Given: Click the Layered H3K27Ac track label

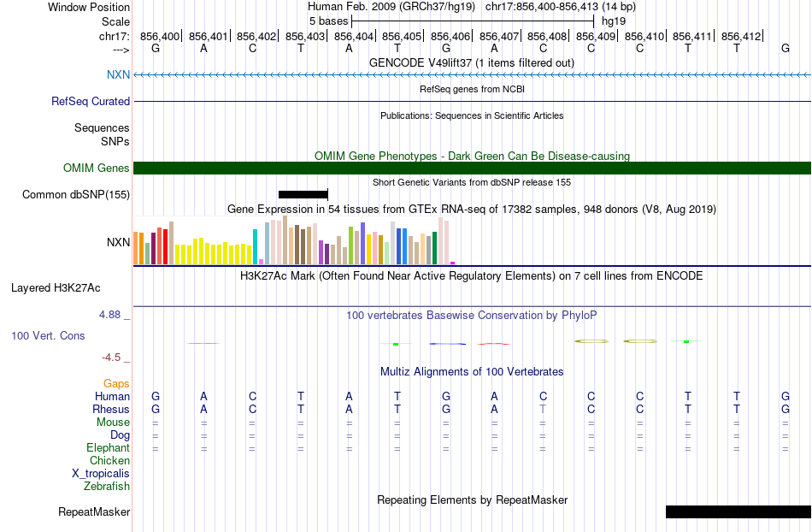Looking at the screenshot, I should pos(56,288).
